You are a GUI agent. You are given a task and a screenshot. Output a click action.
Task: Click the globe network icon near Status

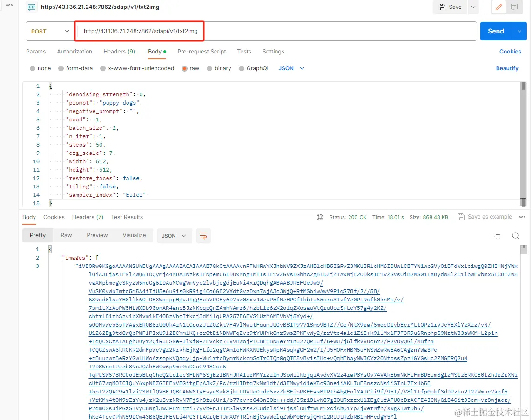point(320,217)
